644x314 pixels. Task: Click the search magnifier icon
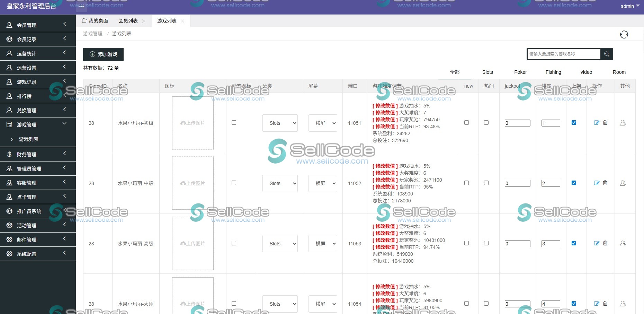pyautogui.click(x=607, y=54)
